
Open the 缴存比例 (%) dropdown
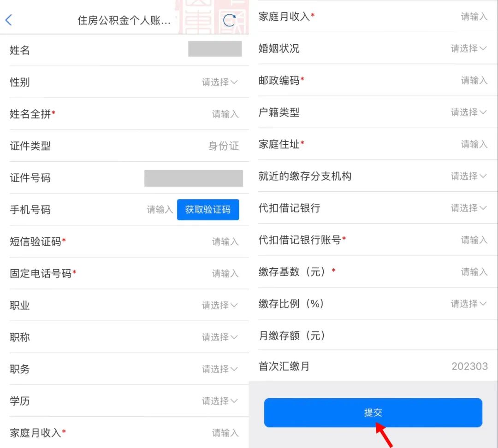click(468, 303)
